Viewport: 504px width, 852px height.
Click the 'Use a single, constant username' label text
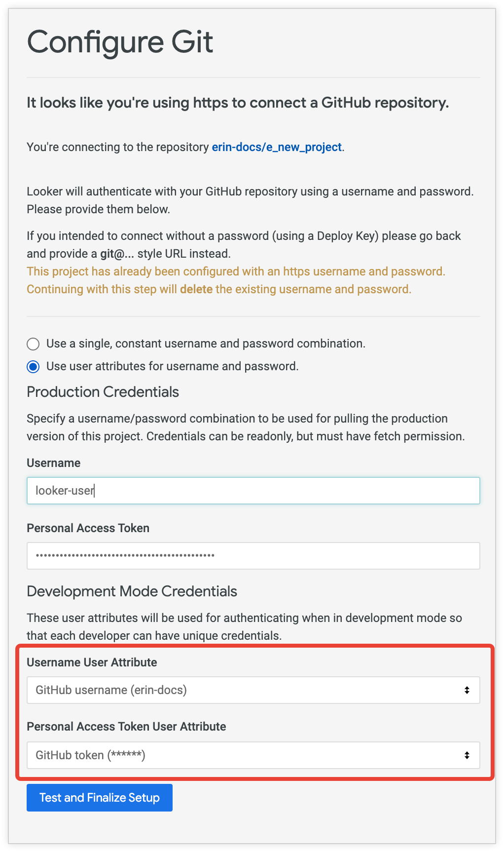pos(206,344)
